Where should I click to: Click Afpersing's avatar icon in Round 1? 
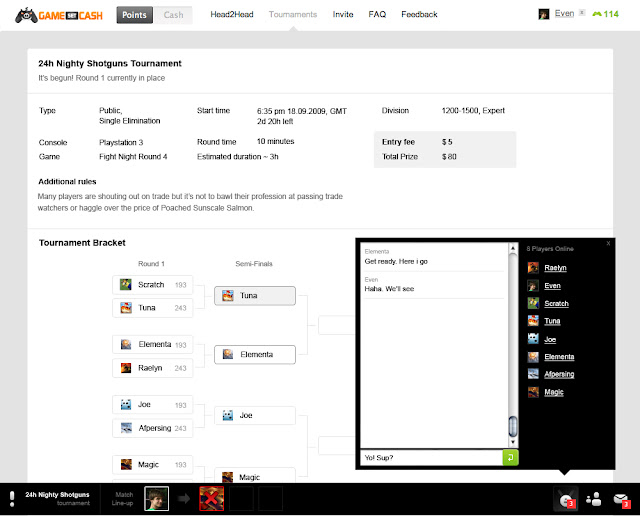point(126,428)
